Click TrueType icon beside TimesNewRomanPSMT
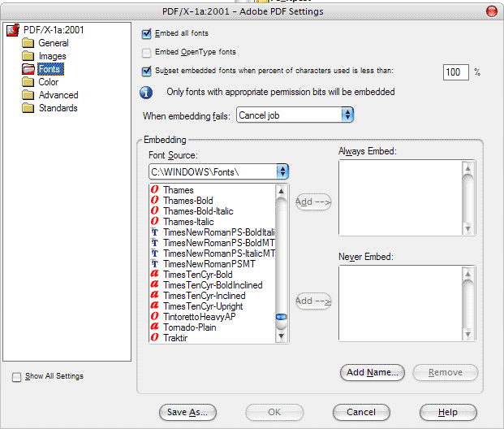 point(154,263)
